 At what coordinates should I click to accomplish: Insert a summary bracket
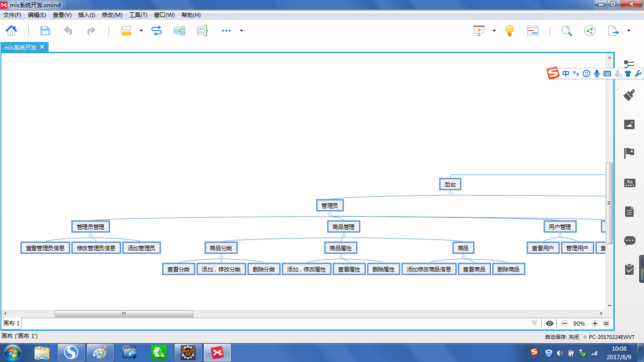pyautogui.click(x=203, y=31)
